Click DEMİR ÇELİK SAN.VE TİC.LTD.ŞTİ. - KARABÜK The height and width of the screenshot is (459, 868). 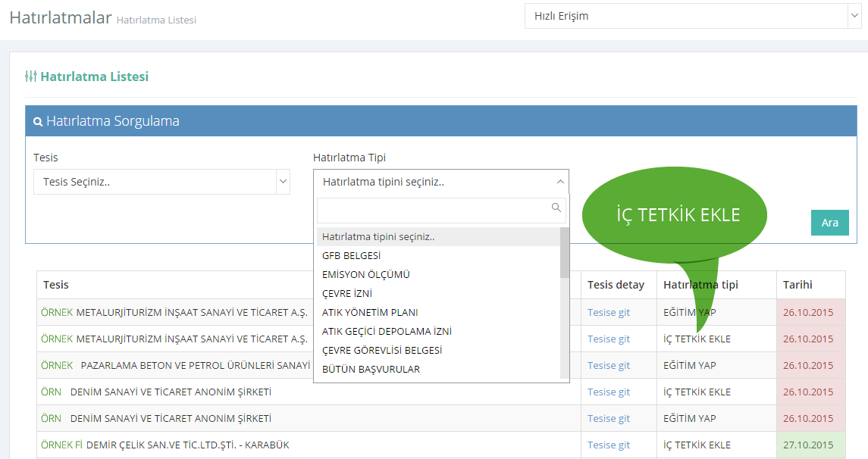188,445
